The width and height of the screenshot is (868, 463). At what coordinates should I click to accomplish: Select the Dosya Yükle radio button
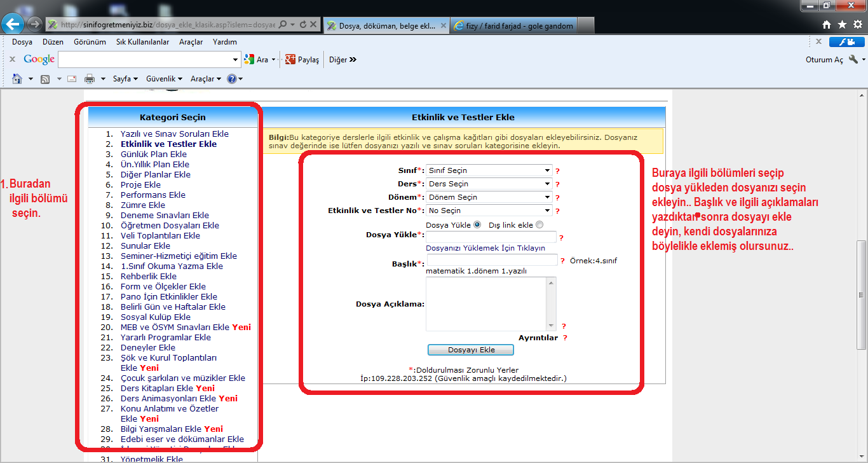[477, 225]
